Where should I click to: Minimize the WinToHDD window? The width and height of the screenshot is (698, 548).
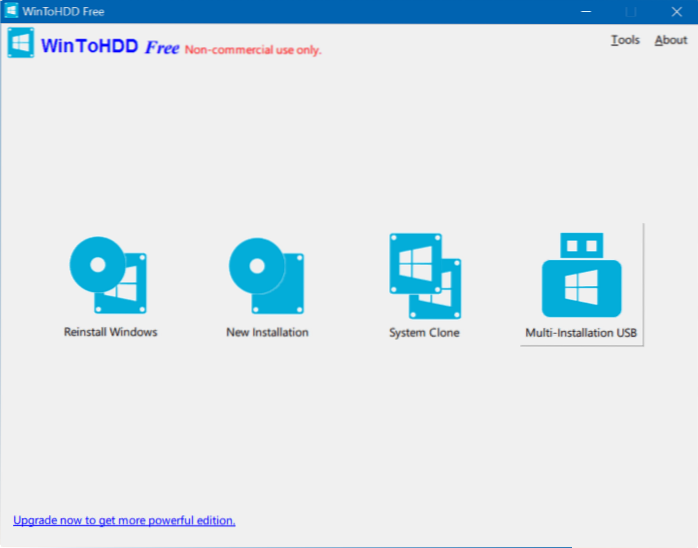coord(581,12)
